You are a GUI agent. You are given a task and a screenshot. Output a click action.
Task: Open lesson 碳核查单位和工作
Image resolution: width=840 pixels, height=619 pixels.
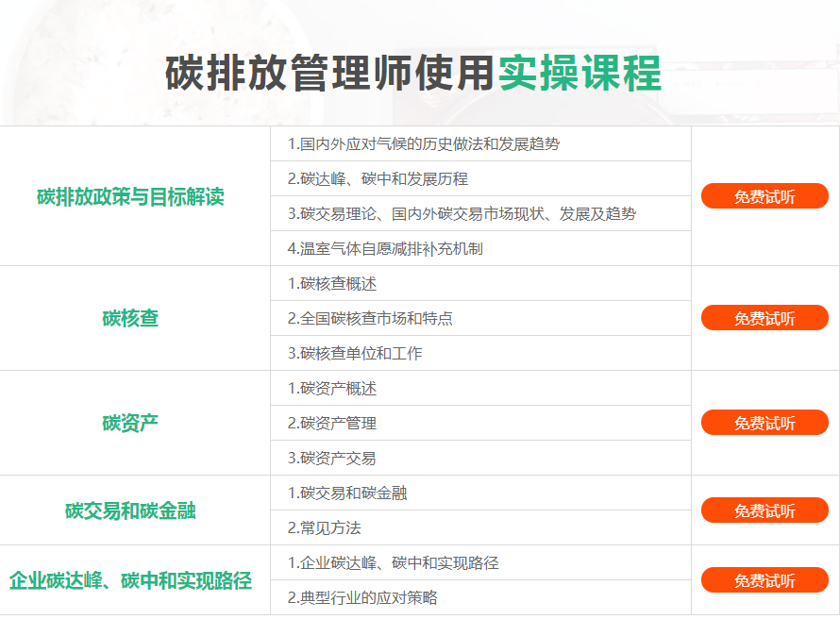pyautogui.click(x=355, y=354)
